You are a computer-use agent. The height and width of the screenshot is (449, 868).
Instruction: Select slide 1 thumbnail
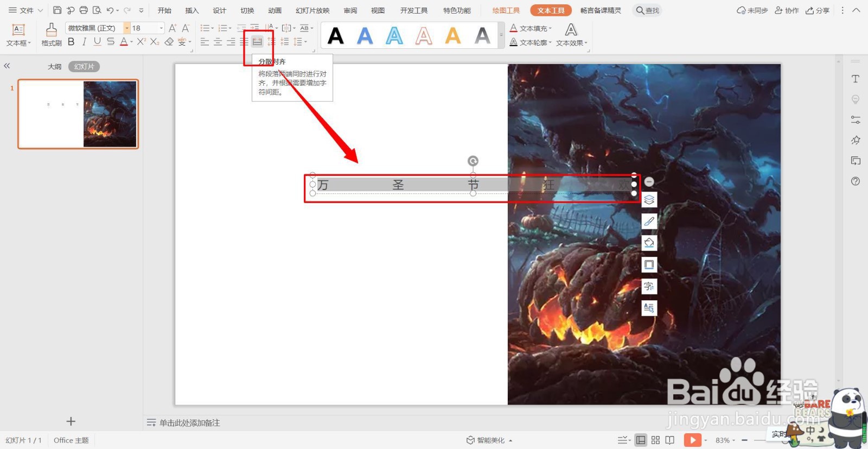[x=78, y=114]
